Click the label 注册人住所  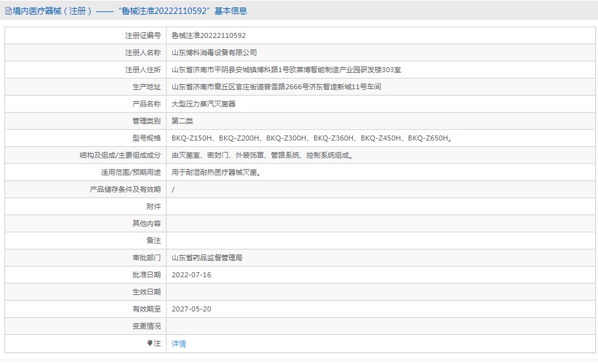pyautogui.click(x=143, y=70)
